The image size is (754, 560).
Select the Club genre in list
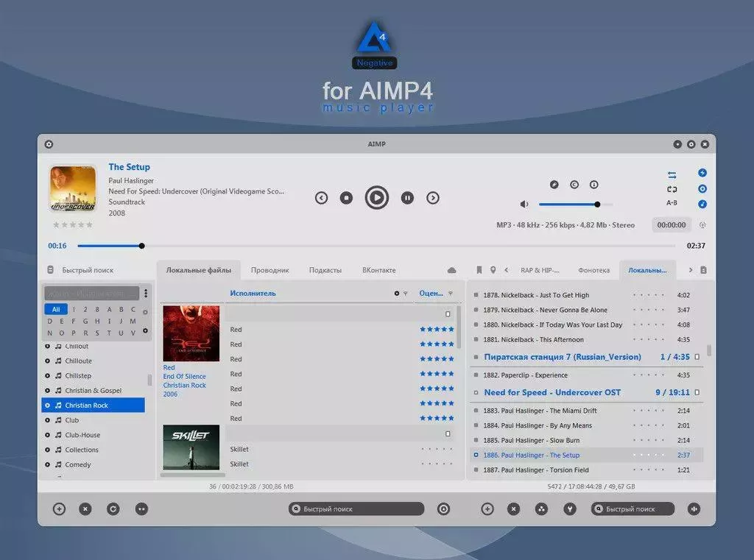point(72,420)
